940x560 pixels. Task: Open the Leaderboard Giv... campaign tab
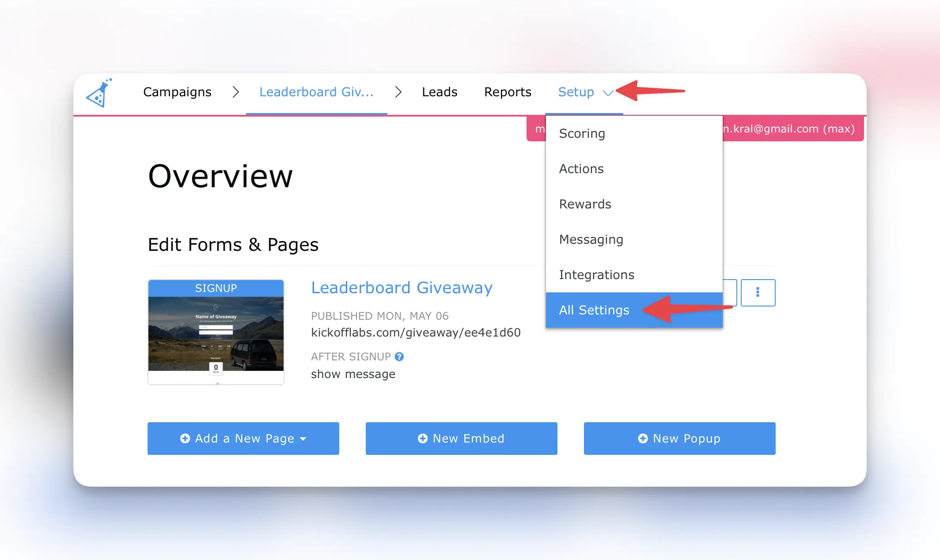(316, 92)
